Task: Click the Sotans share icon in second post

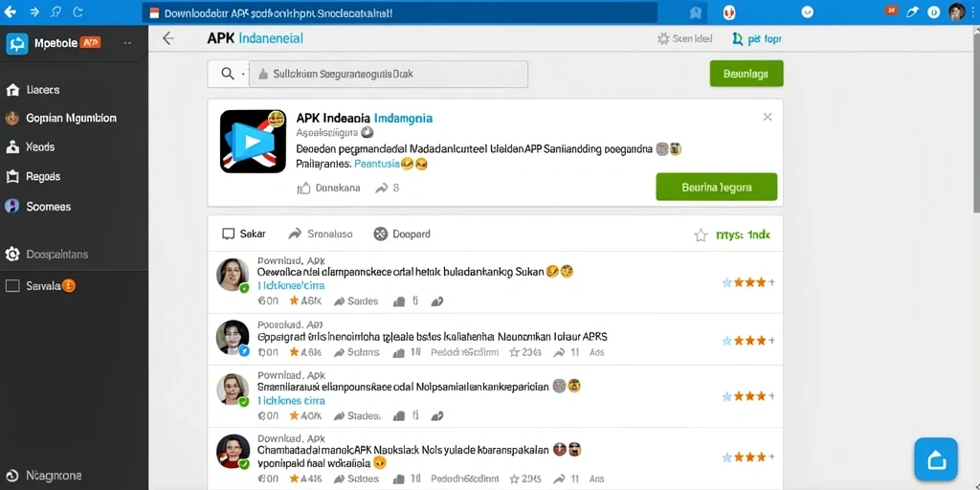Action: (x=340, y=352)
